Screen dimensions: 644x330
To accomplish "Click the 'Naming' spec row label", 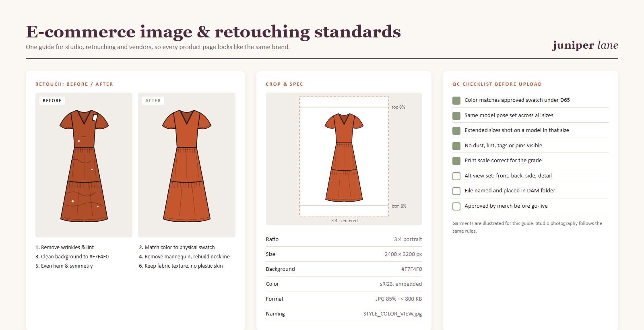I will 275,314.
